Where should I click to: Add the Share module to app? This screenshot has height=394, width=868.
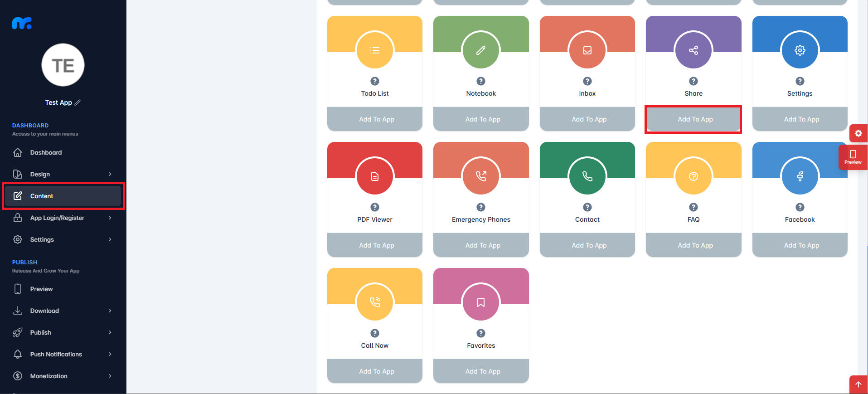point(693,119)
